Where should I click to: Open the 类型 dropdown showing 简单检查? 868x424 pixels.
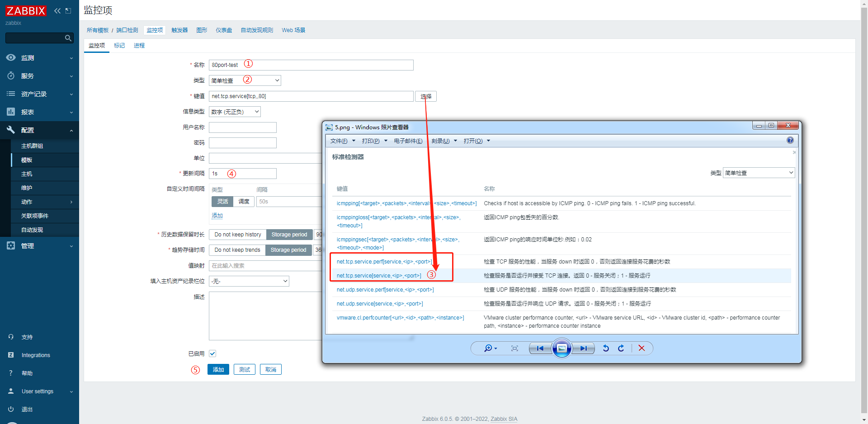pyautogui.click(x=245, y=80)
